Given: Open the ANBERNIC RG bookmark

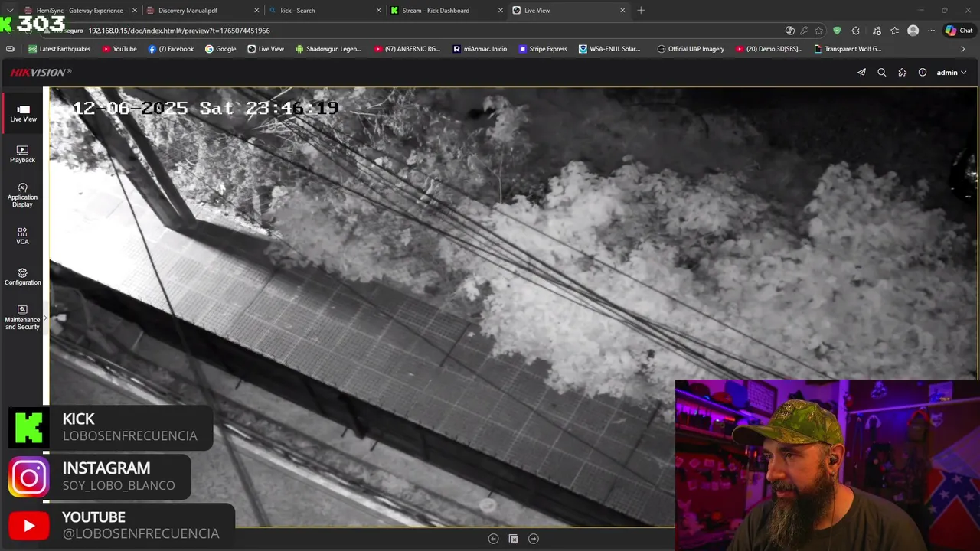Looking at the screenshot, I should 407,49.
